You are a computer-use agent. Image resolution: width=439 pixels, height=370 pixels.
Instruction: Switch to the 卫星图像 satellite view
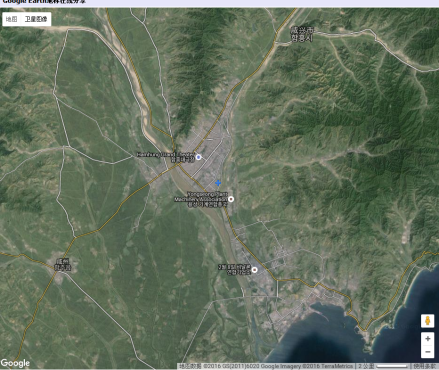pyautogui.click(x=36, y=19)
